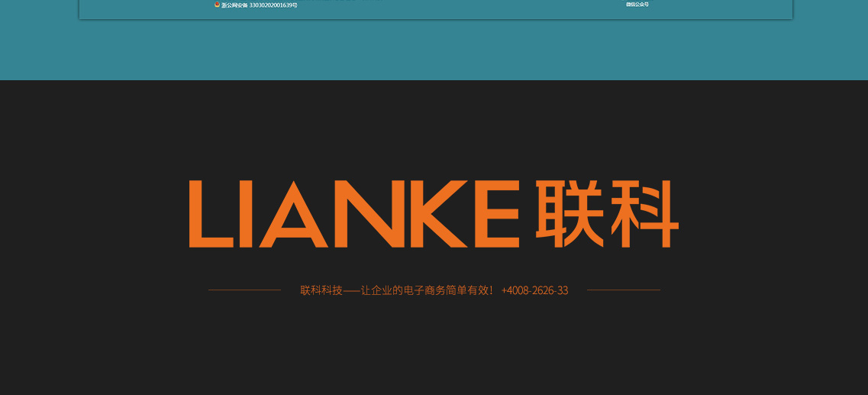This screenshot has width=868, height=395.
Task: Click the phone number +4008-2626-33
Action: tap(534, 290)
